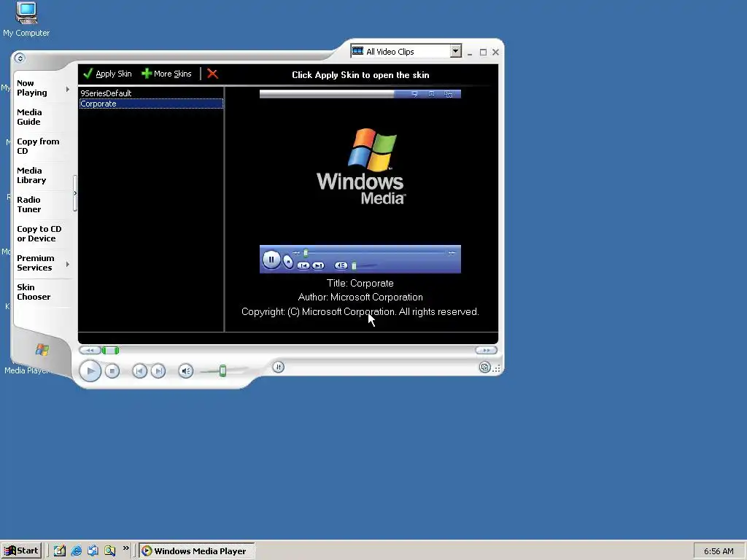Delete selected skin with red X
Viewport: 747px width, 560px height.
point(212,74)
